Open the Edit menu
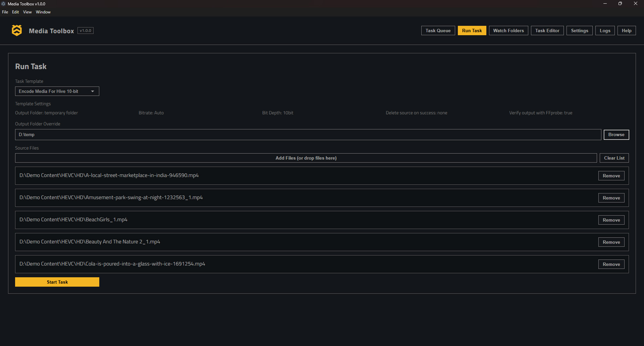Image resolution: width=644 pixels, height=346 pixels. (x=15, y=12)
